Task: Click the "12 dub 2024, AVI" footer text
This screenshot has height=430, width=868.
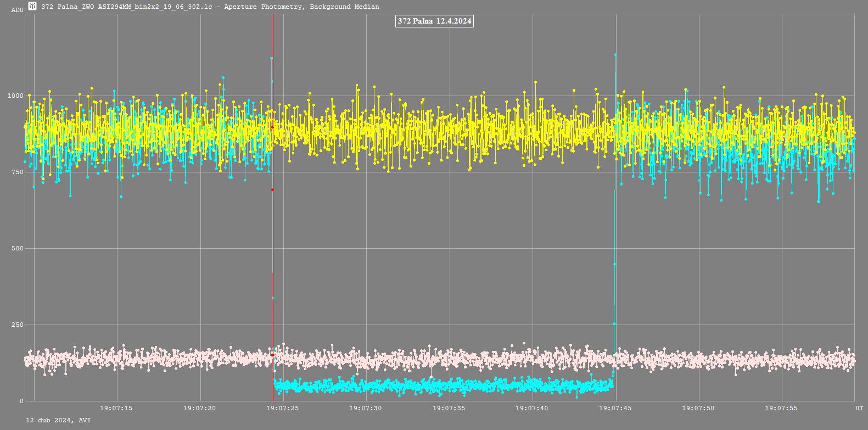Action: click(x=58, y=420)
